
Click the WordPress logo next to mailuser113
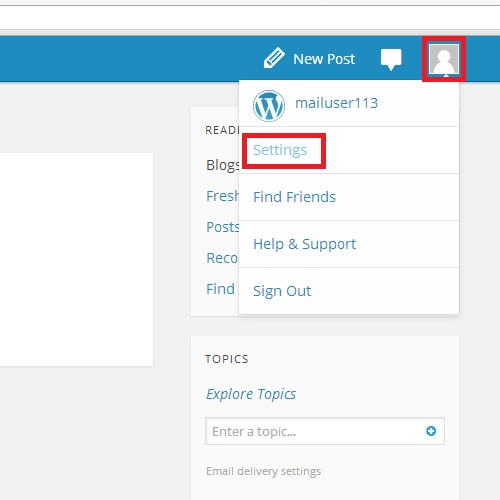click(x=269, y=106)
